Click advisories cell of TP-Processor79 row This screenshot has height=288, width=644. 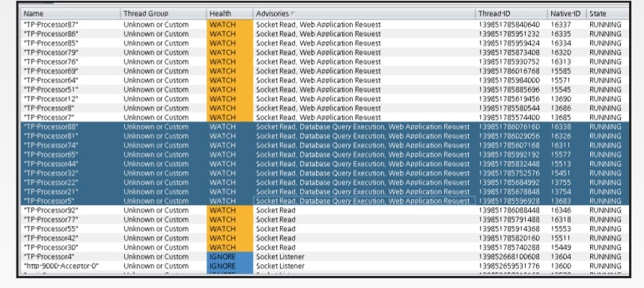(364, 52)
